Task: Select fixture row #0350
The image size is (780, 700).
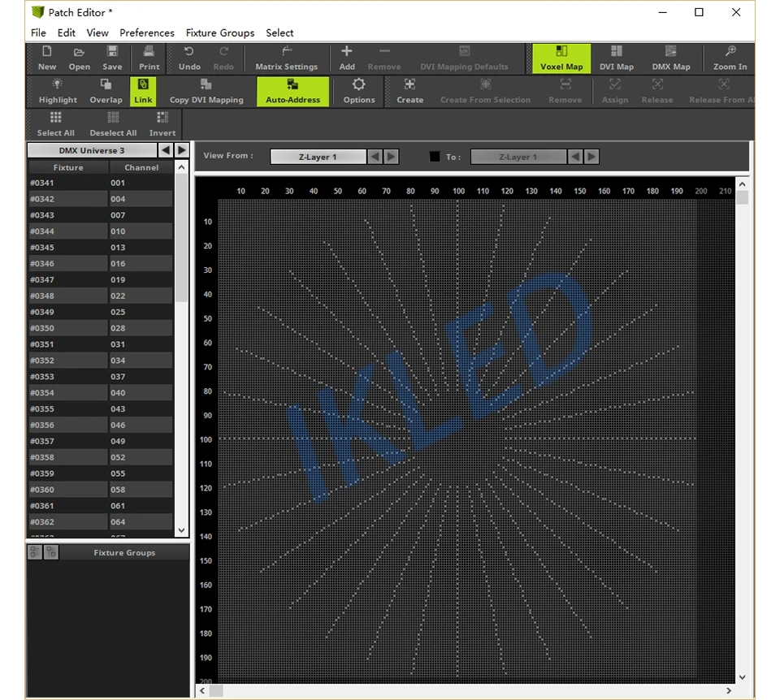Action: tap(101, 328)
